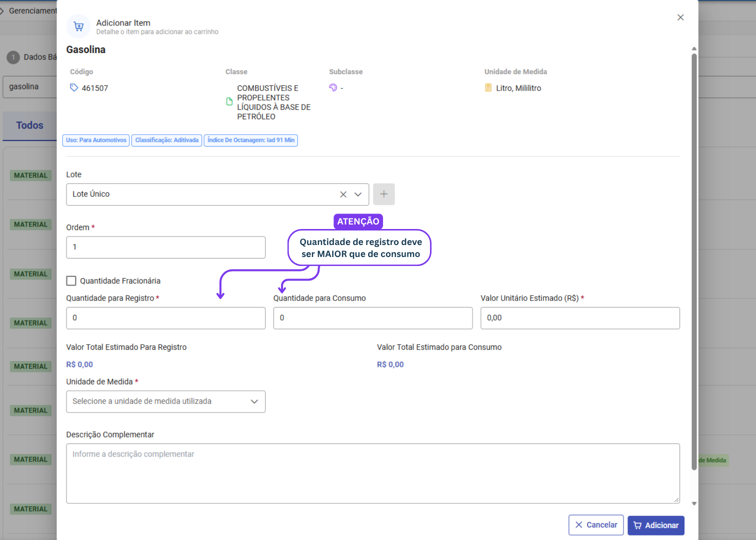
Task: Click the scrollbar down arrow
Action: (694, 504)
